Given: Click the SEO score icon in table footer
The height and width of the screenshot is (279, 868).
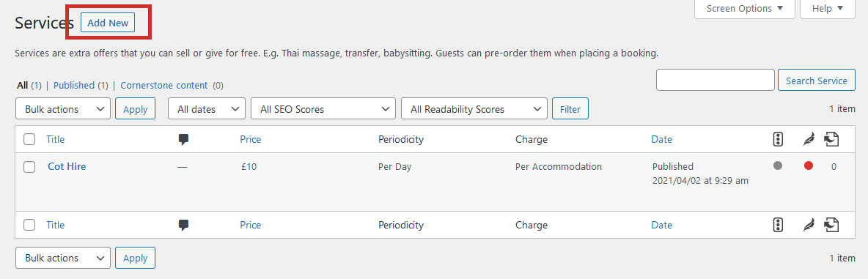Looking at the screenshot, I should (778, 225).
